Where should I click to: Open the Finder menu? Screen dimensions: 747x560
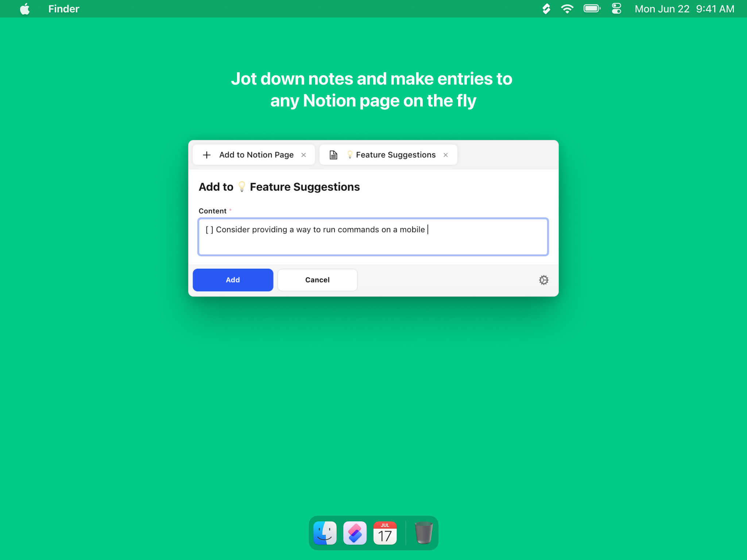pyautogui.click(x=63, y=9)
